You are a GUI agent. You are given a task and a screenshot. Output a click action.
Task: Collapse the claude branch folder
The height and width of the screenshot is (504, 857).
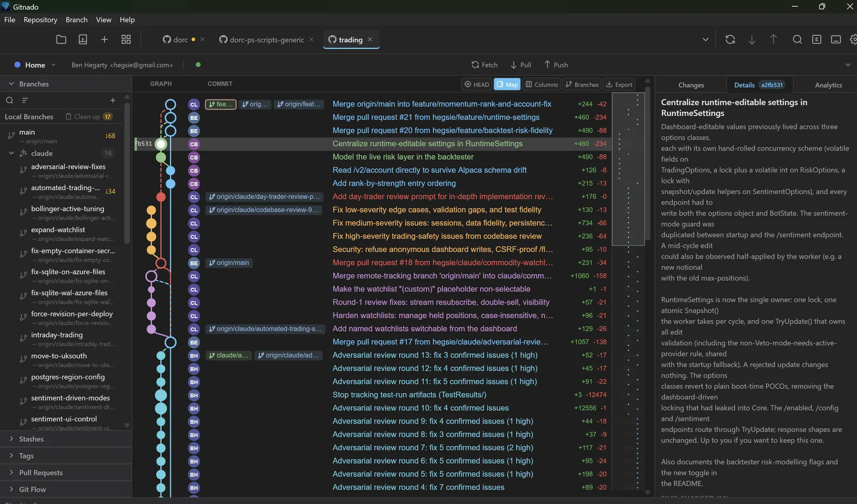click(x=11, y=153)
